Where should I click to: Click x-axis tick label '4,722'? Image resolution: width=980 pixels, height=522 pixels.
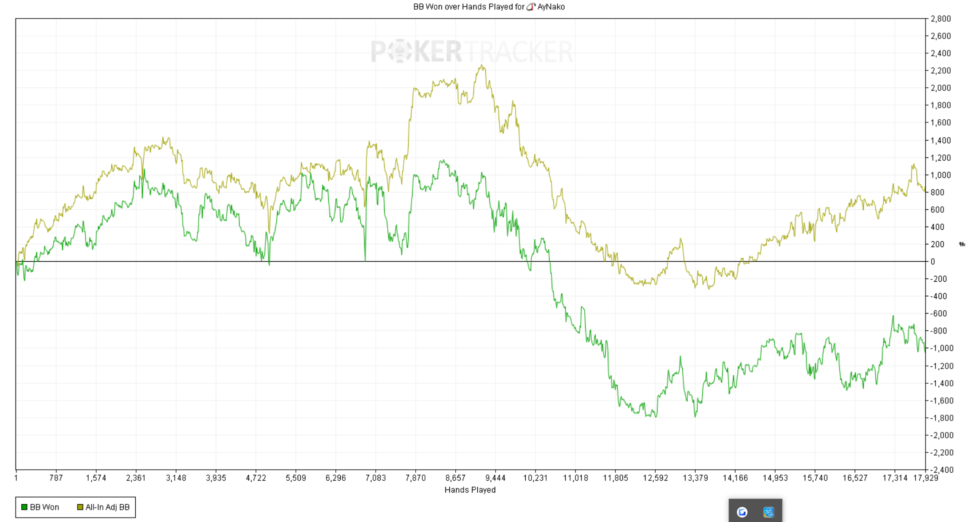[256, 478]
